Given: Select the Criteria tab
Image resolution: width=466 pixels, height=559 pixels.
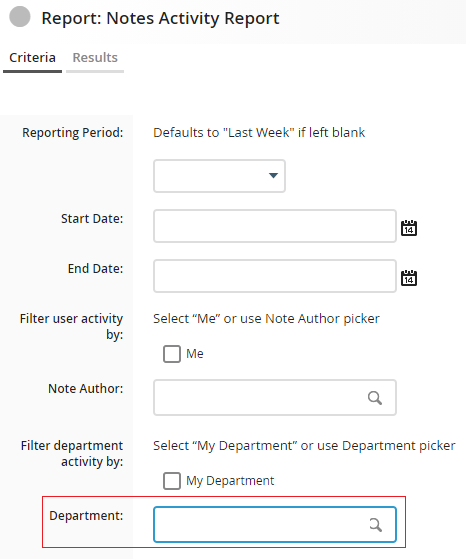Looking at the screenshot, I should (x=32, y=58).
